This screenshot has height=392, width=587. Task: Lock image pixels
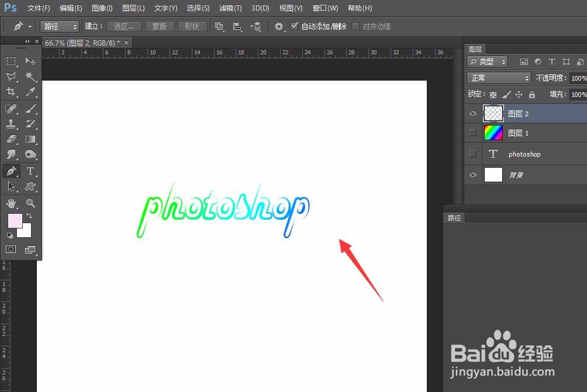coord(506,95)
